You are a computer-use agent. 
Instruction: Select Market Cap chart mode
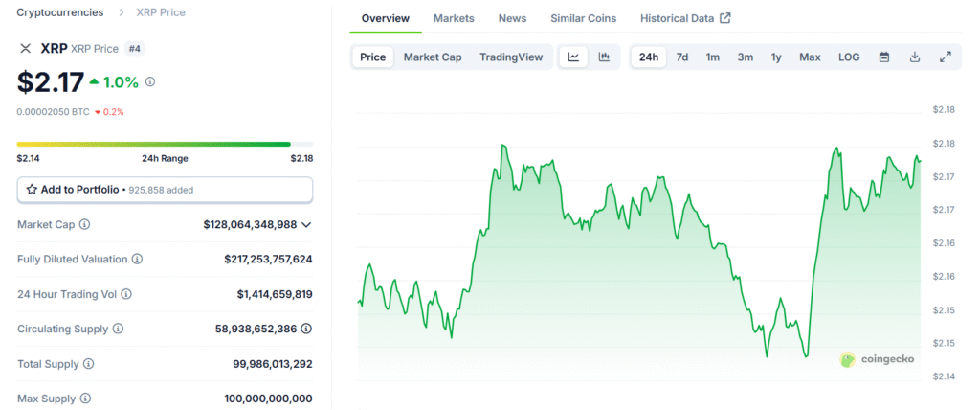click(x=433, y=57)
